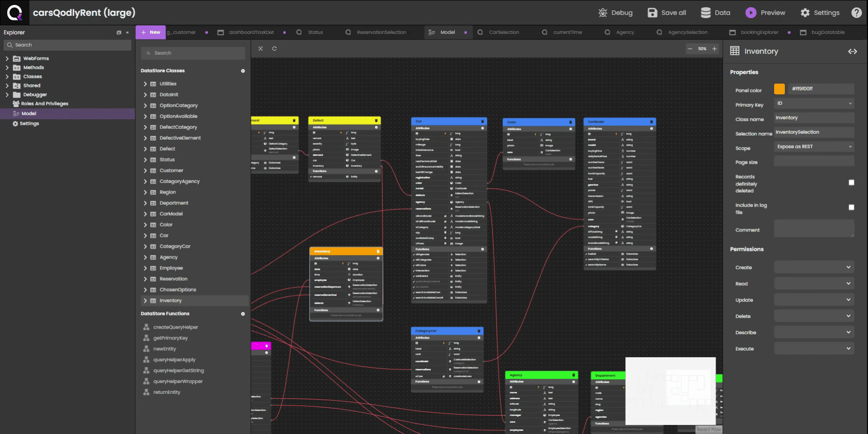Viewport: 868px width, 434px height.
Task: Expand the Debugger folder
Action: 7,94
